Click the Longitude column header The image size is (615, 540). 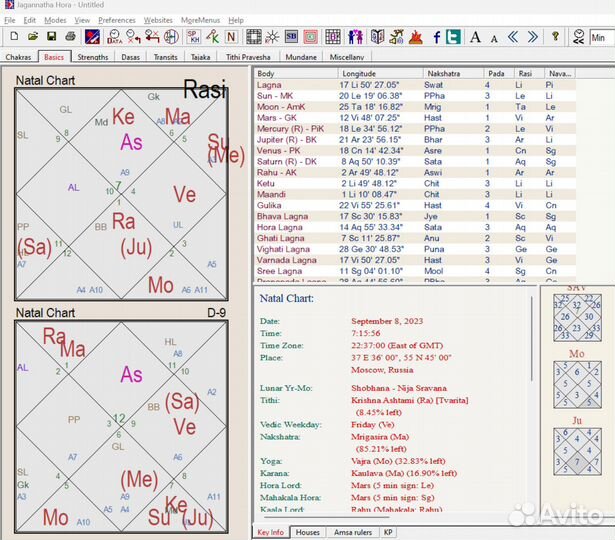(360, 73)
